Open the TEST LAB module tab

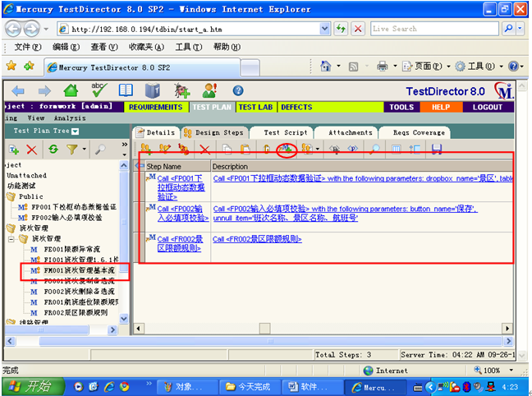click(256, 108)
